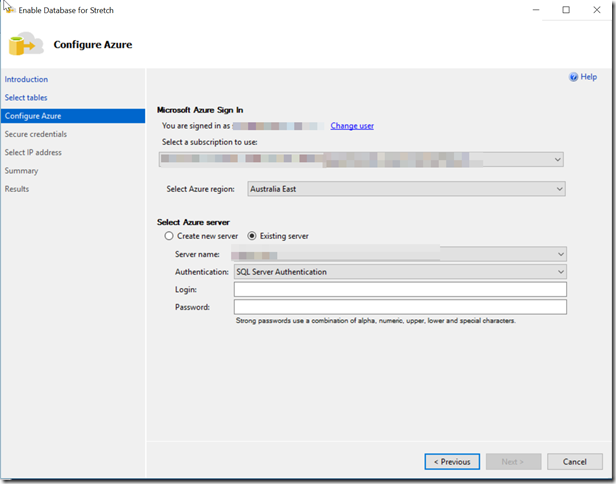Image resolution: width=616 pixels, height=484 pixels.
Task: Minimize the wizard window
Action: pos(536,10)
